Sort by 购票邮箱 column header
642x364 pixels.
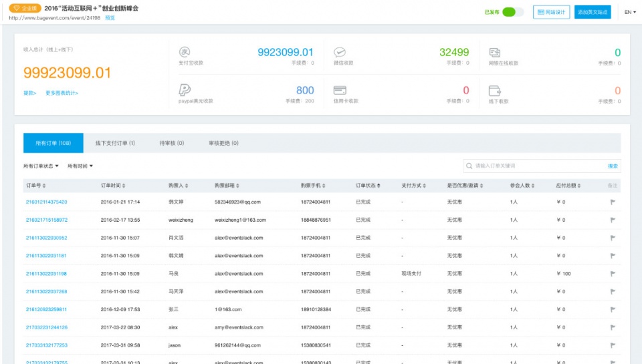pyautogui.click(x=227, y=186)
